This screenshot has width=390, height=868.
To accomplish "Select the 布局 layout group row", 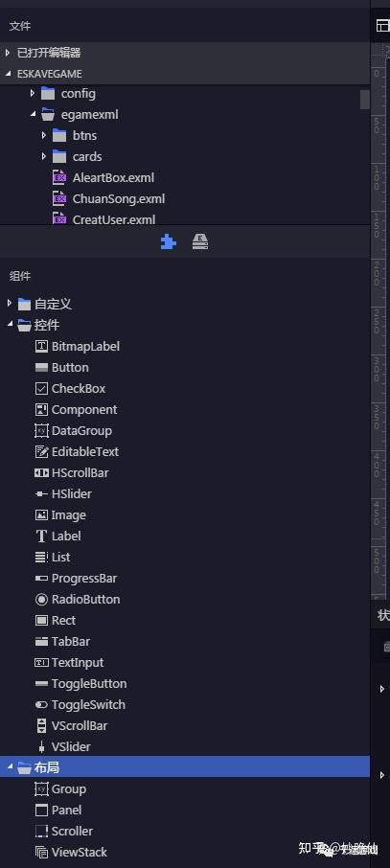I will (x=185, y=767).
